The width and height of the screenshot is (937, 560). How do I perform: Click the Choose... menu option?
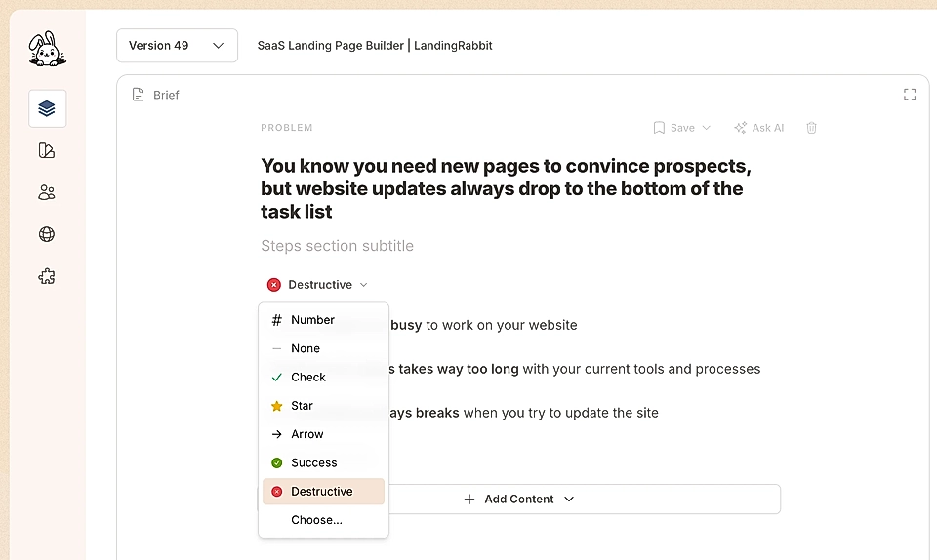[x=323, y=520]
